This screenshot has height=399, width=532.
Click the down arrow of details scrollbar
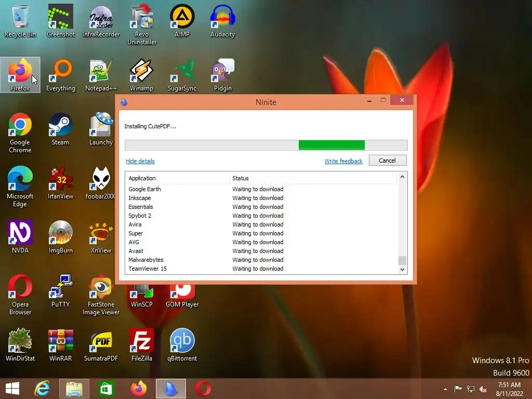tap(403, 270)
